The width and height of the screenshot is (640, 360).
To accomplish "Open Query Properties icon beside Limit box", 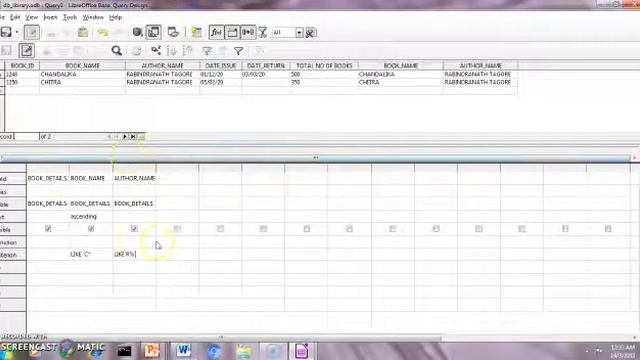I will 310,33.
